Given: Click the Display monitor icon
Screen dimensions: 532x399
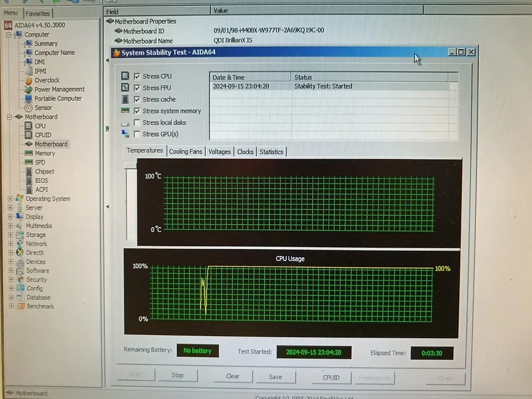Looking at the screenshot, I should (20, 217).
